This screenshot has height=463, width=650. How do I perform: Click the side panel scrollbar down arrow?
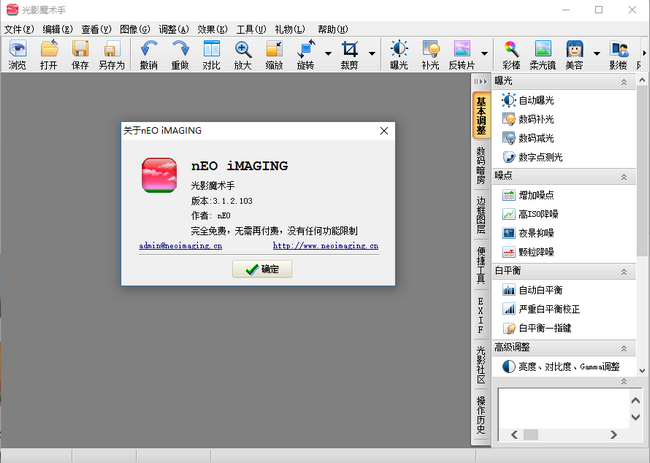642,370
